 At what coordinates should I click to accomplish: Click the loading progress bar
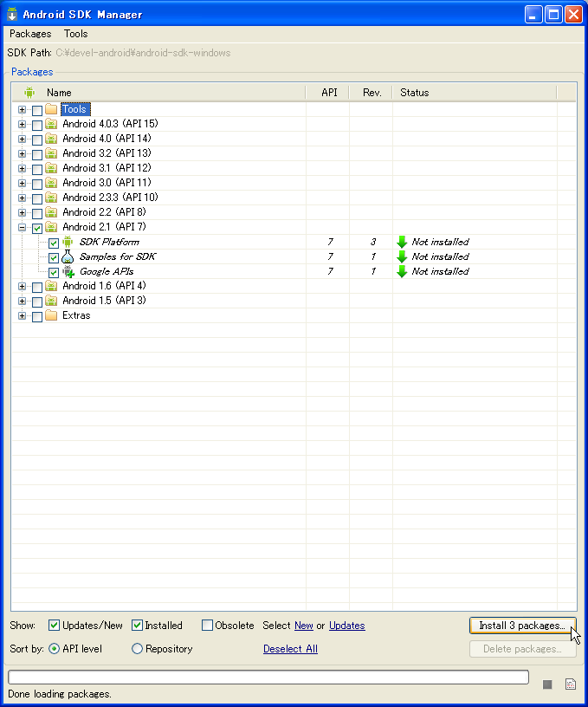tap(268, 677)
